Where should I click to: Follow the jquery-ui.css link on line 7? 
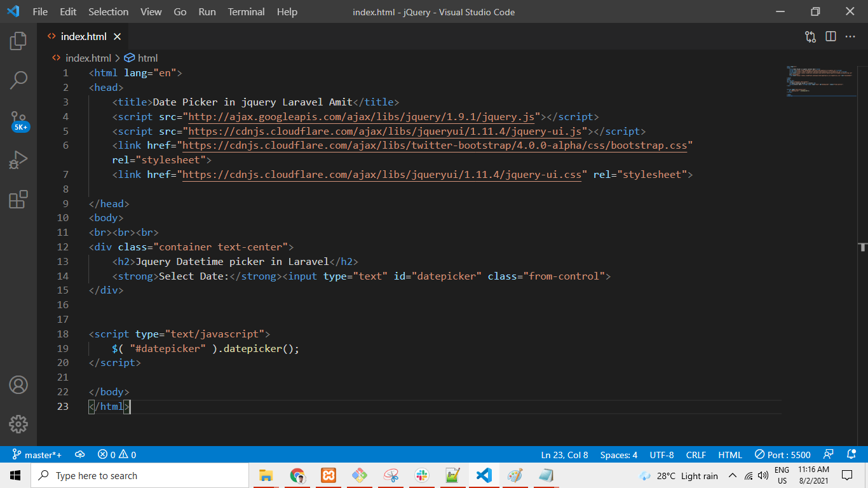click(x=382, y=175)
